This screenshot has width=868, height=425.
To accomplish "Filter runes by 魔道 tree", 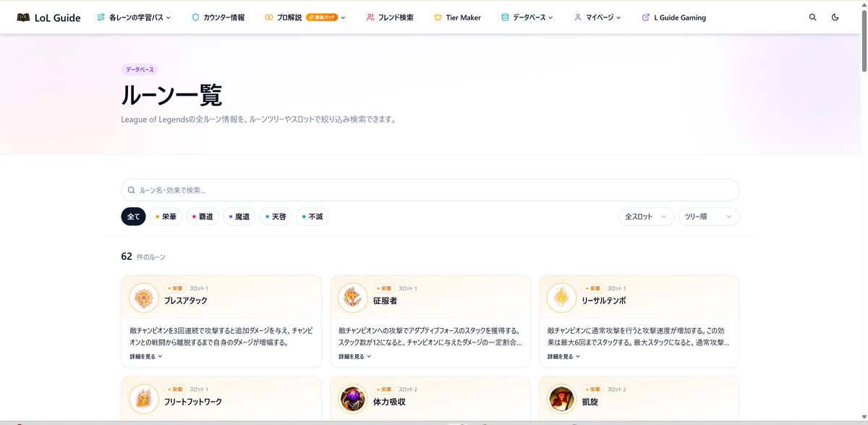I will 239,216.
